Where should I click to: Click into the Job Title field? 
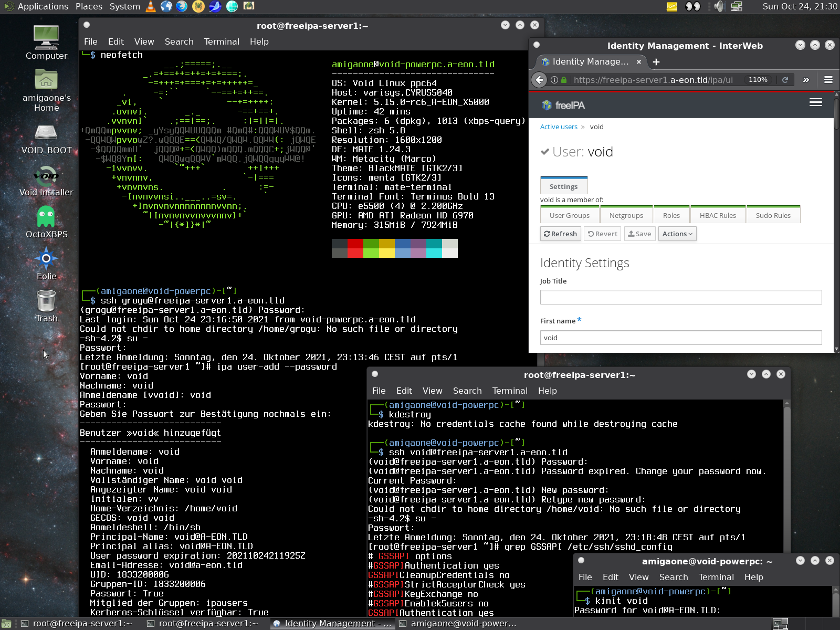681,297
